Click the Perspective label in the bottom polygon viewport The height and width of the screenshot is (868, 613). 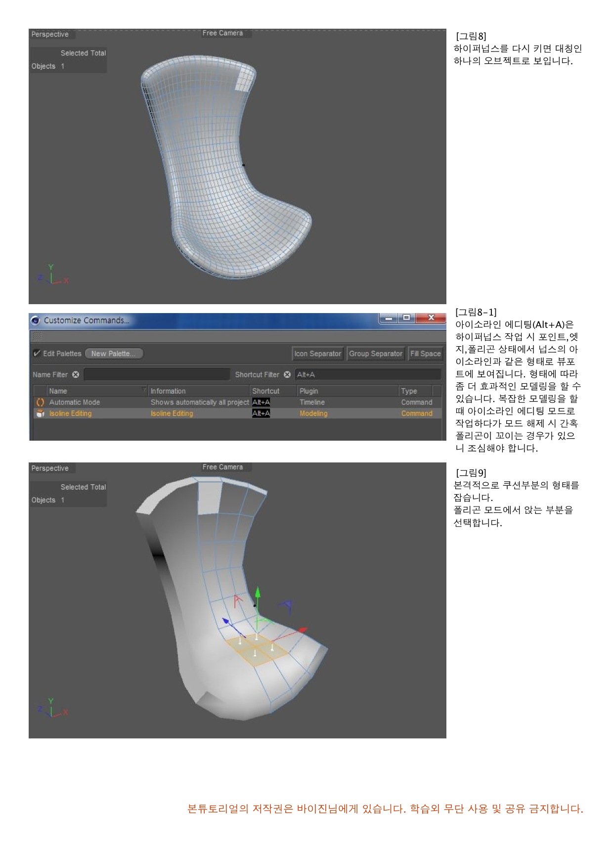[x=50, y=468]
